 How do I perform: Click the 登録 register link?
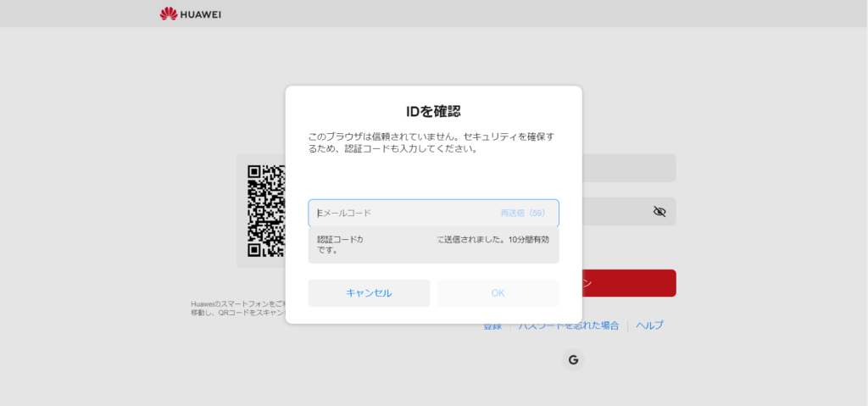(x=492, y=326)
